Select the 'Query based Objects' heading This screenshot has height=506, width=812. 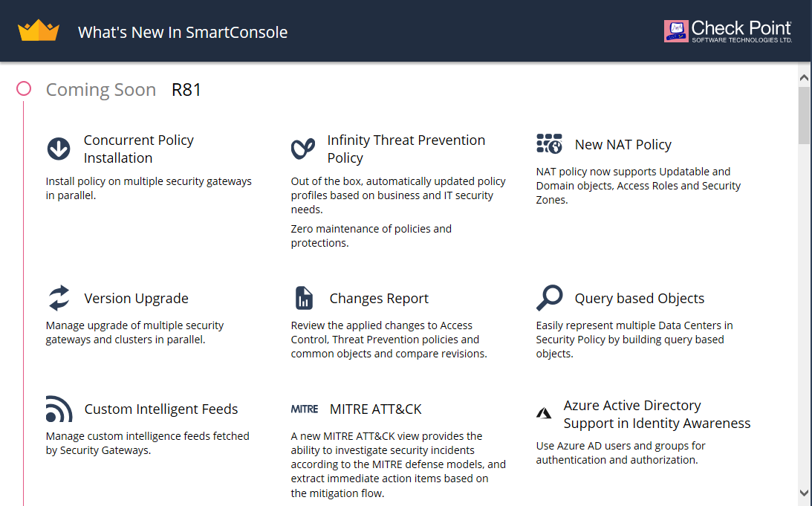pyautogui.click(x=640, y=298)
